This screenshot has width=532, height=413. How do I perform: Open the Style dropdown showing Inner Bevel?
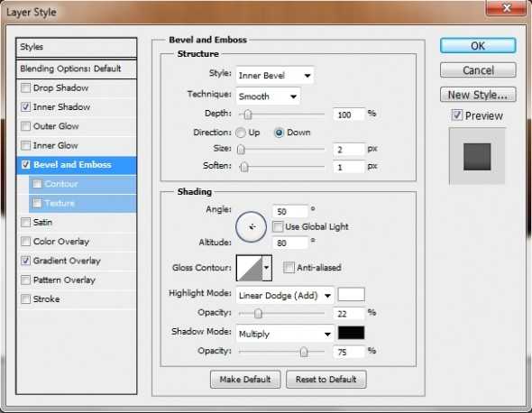click(x=274, y=76)
